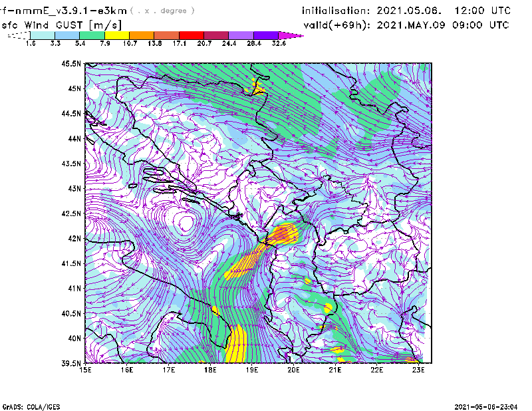Click the '45.5N' latitude label
Image resolution: width=532 pixels, height=411 pixels.
(x=71, y=63)
